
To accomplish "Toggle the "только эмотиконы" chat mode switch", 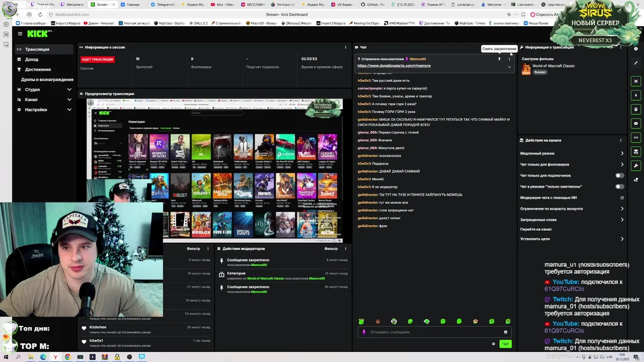I will 620,187.
